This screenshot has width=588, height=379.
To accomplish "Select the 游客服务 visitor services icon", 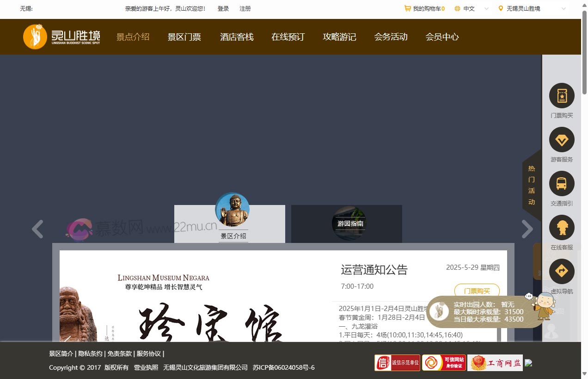I will point(561,139).
